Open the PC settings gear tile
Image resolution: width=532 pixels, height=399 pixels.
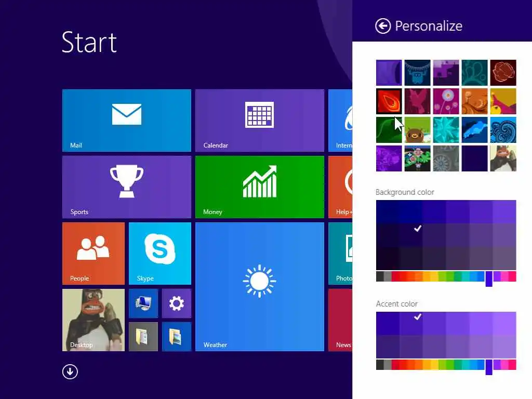click(x=177, y=303)
